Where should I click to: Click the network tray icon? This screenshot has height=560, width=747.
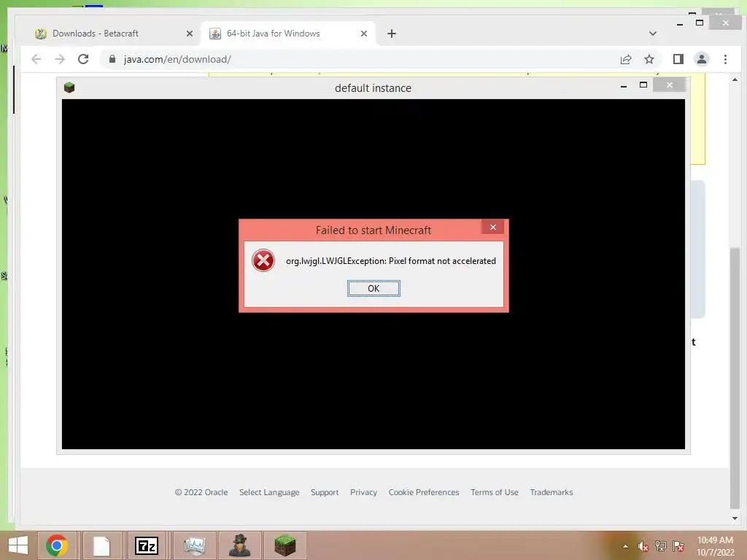coord(661,546)
